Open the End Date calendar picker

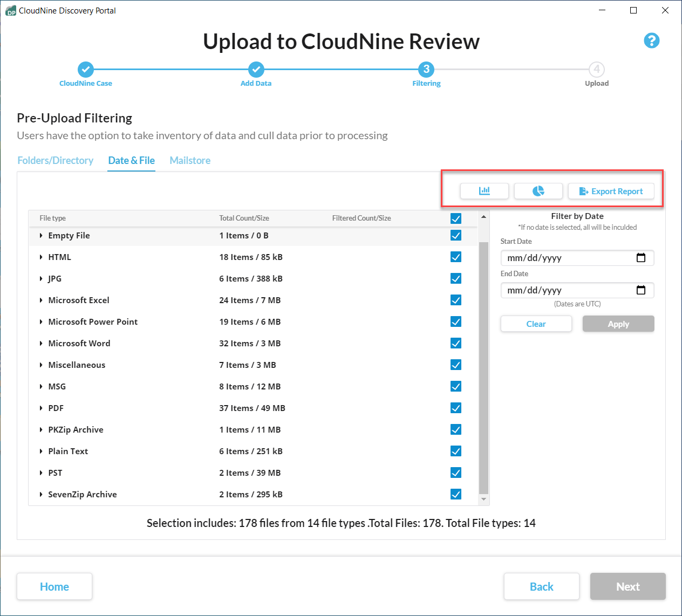pyautogui.click(x=641, y=290)
